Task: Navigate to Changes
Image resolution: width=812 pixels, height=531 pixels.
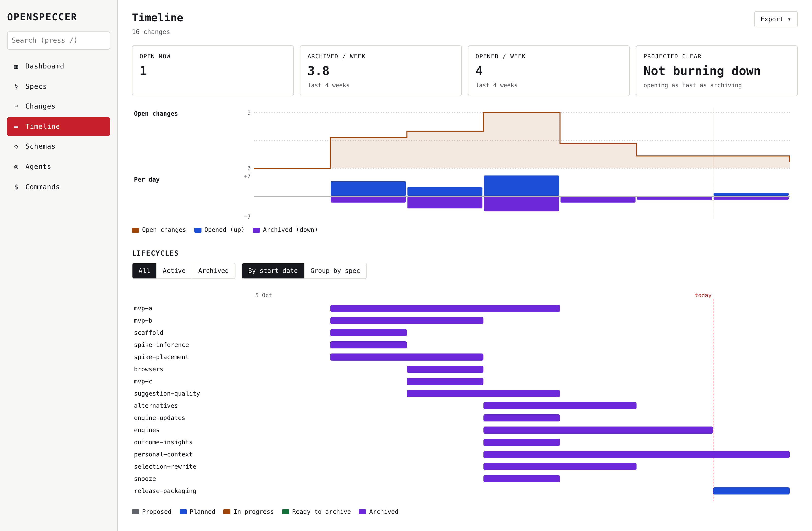Action: point(59,107)
